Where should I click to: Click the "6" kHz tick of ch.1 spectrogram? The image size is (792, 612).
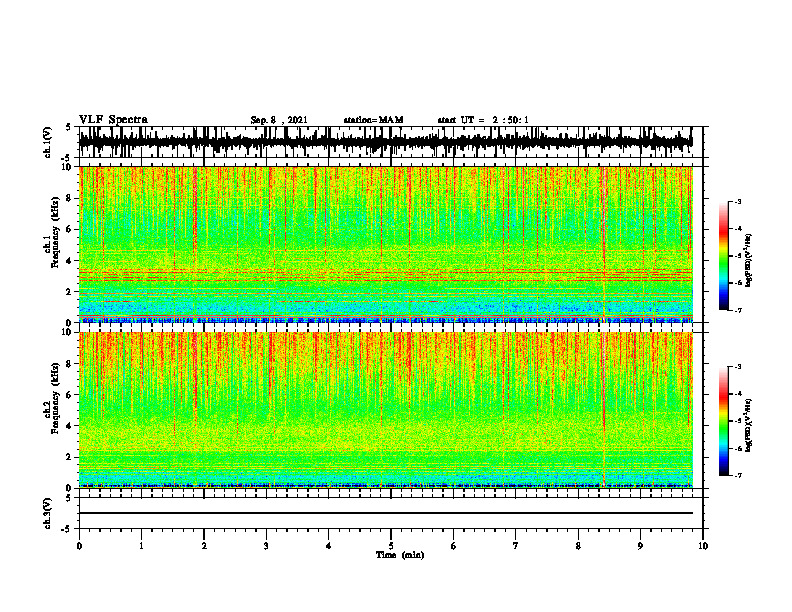pos(70,229)
